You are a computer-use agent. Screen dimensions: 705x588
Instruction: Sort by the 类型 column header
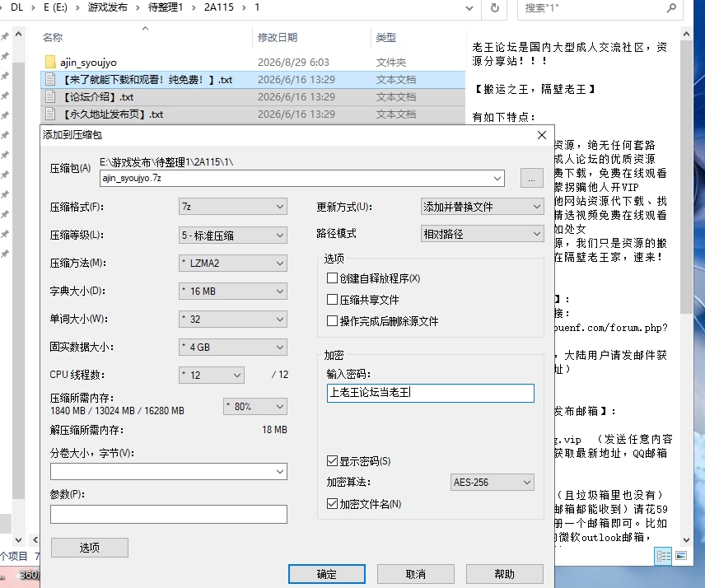[x=385, y=37]
